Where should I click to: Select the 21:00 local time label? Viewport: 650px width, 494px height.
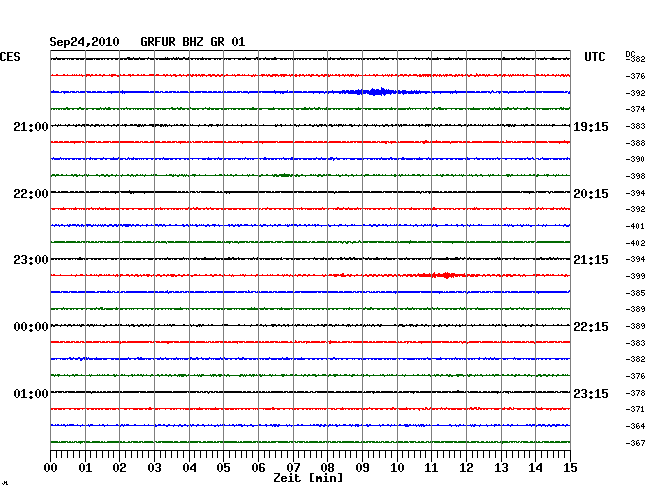pyautogui.click(x=31, y=126)
